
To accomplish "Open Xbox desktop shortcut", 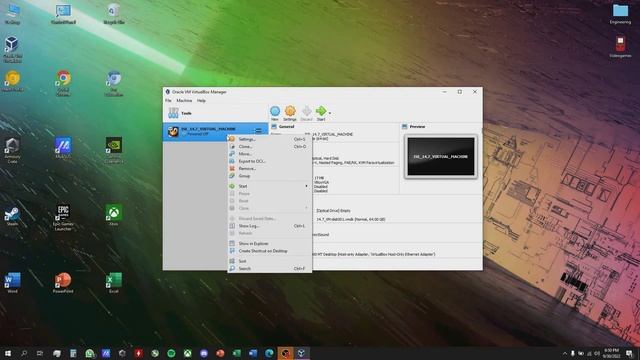I will point(114,216).
